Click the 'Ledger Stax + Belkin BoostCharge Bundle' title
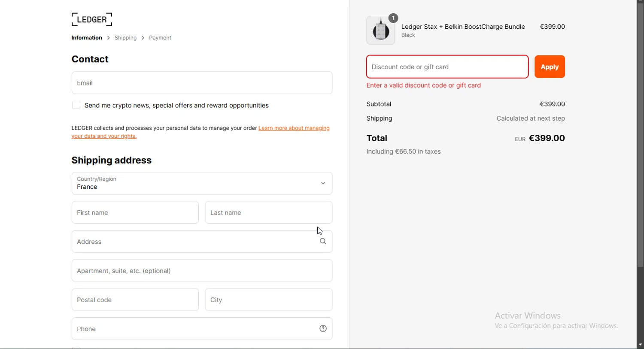The width and height of the screenshot is (644, 349). (x=463, y=27)
